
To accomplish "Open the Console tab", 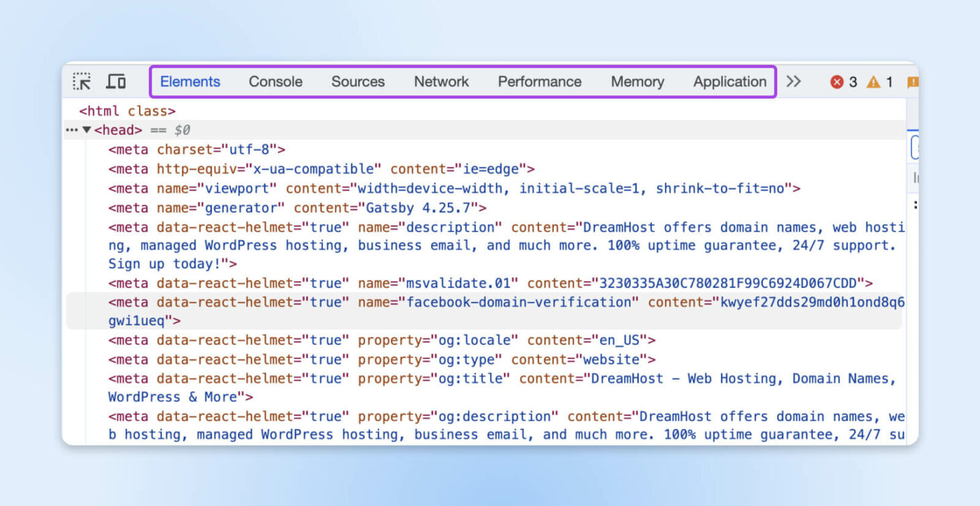I will pyautogui.click(x=275, y=82).
